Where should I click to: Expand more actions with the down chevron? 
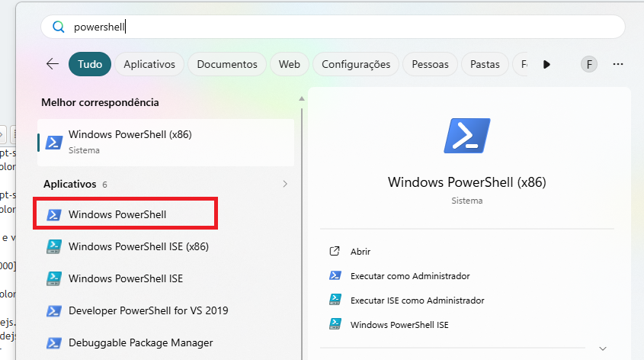603,348
